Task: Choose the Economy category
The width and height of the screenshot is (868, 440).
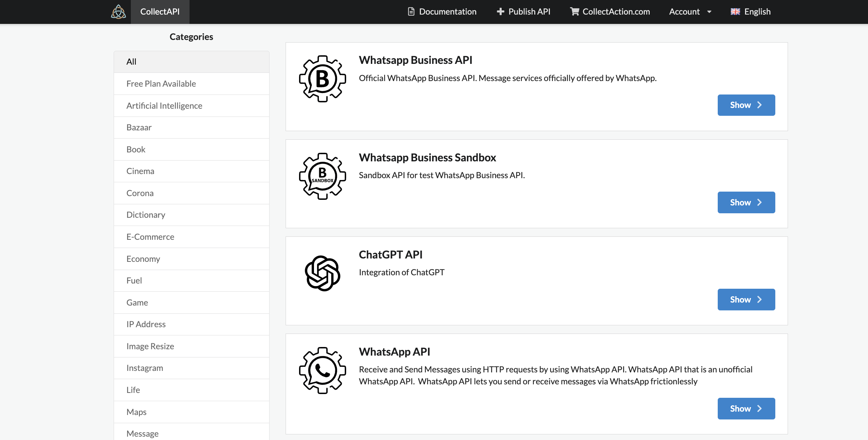Action: pos(191,259)
